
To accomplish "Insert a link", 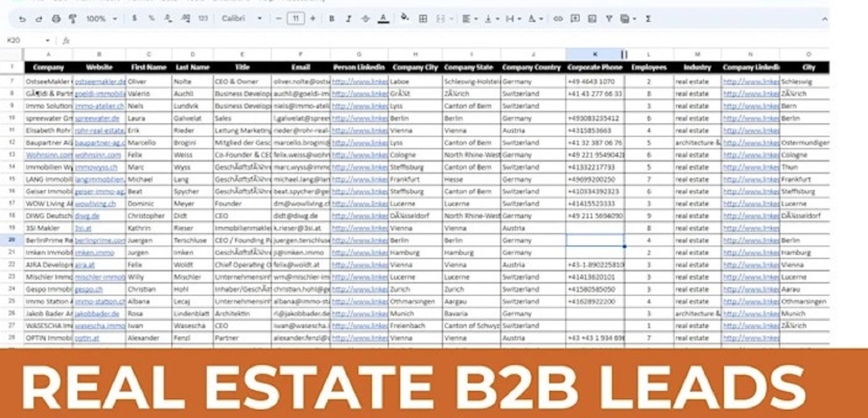I will pyautogui.click(x=558, y=19).
